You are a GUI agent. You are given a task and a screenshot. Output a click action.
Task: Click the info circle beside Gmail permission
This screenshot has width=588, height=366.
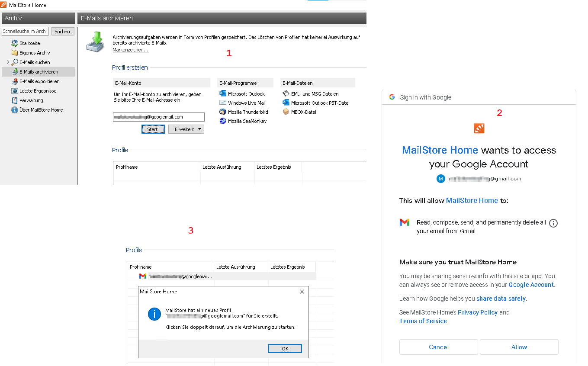(x=553, y=223)
